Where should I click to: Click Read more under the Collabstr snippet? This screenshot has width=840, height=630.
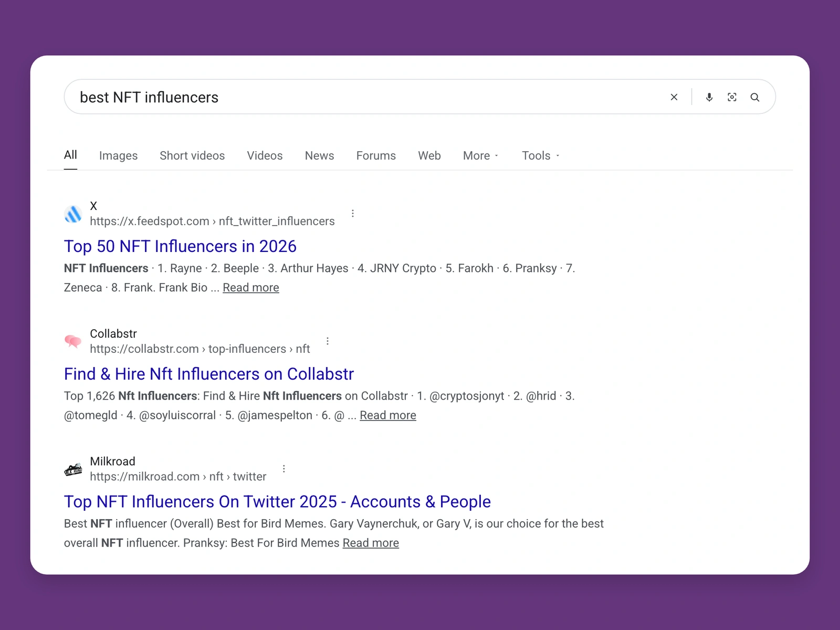coord(388,415)
